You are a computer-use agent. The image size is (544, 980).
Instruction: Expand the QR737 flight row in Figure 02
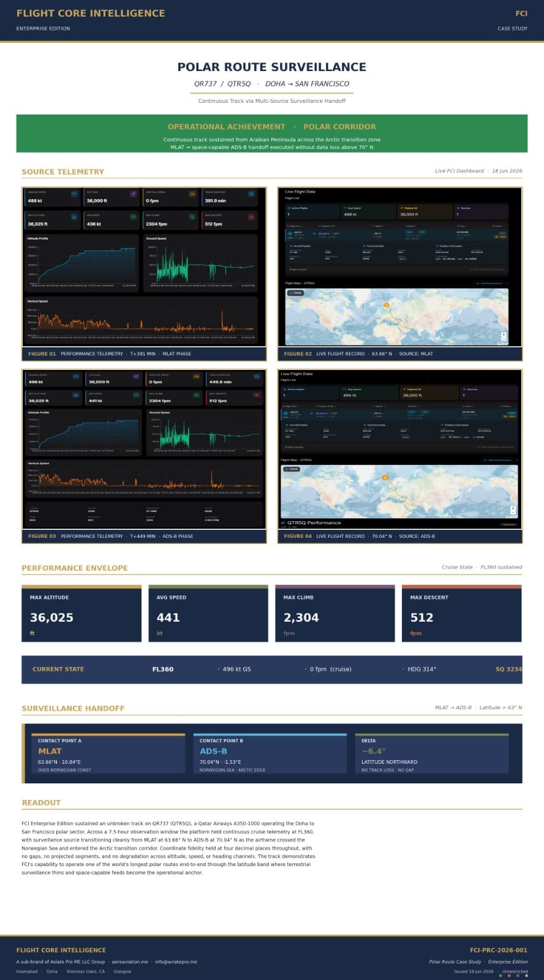click(396, 235)
